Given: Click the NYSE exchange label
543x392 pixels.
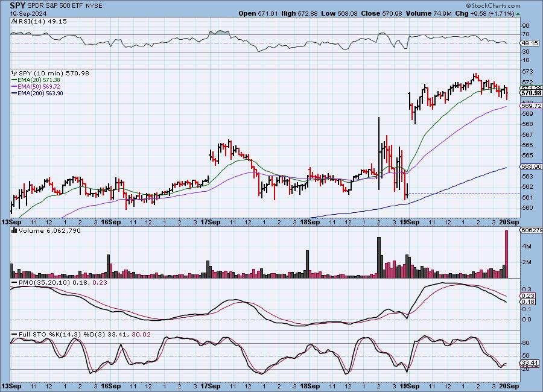Looking at the screenshot, I should [x=94, y=6].
